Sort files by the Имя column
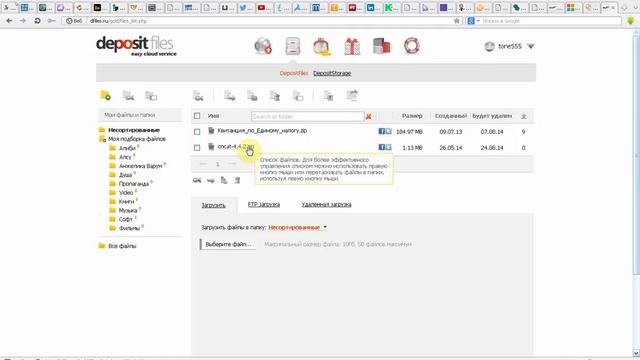Image resolution: width=640 pixels, height=360 pixels. point(213,116)
